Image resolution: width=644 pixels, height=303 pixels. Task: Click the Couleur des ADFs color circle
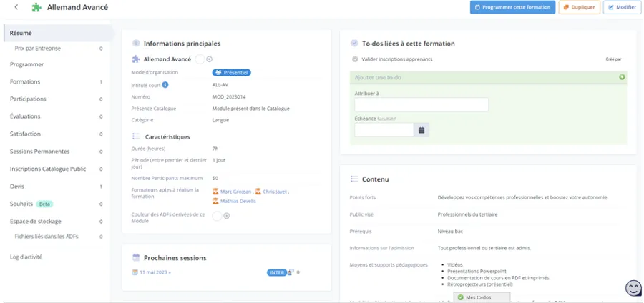click(217, 216)
